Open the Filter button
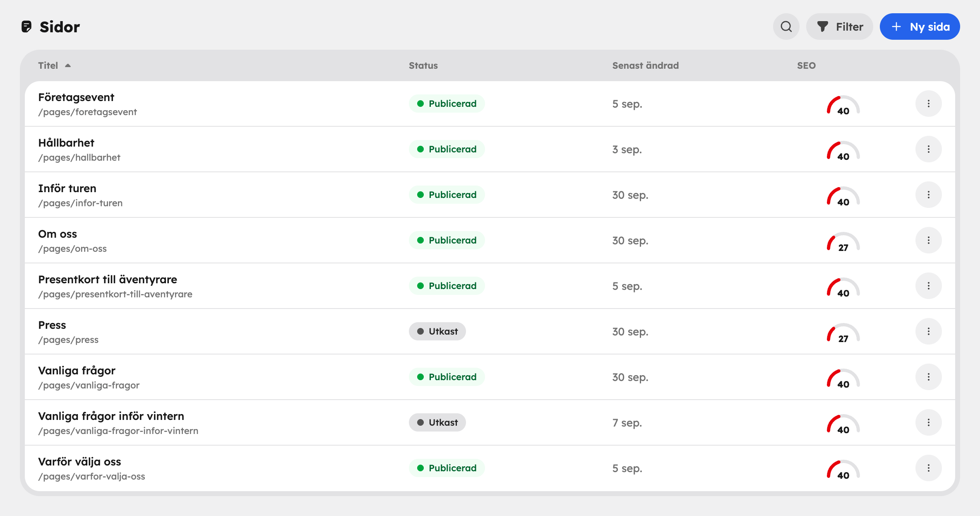Screen dimensions: 980x516 (840, 27)
